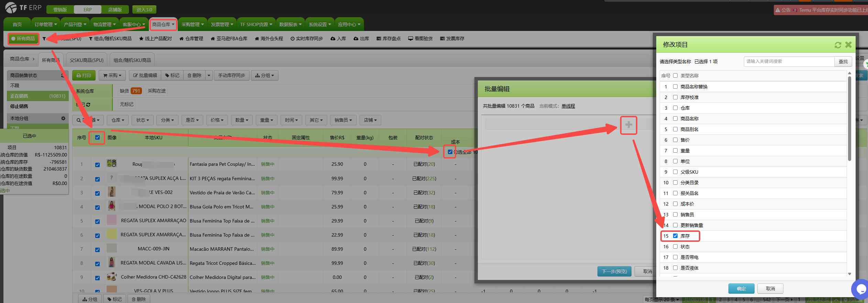
Task: Click the TF ERP logo
Action: click(x=23, y=8)
